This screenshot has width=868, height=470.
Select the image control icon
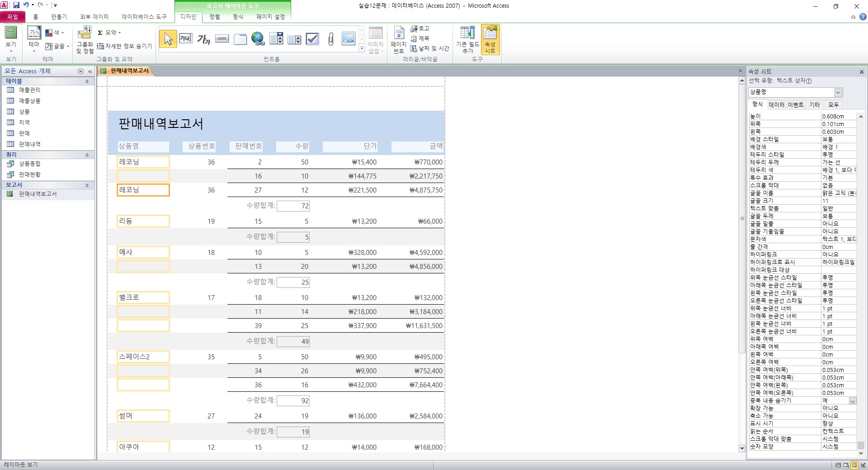coord(349,39)
